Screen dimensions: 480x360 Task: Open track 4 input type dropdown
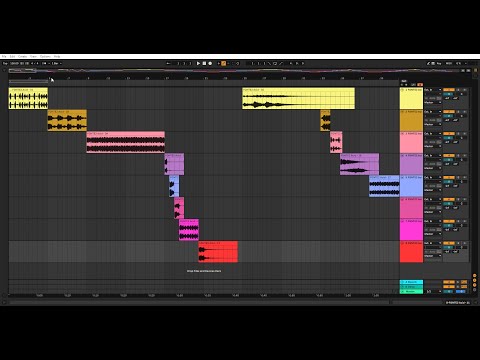(433, 156)
